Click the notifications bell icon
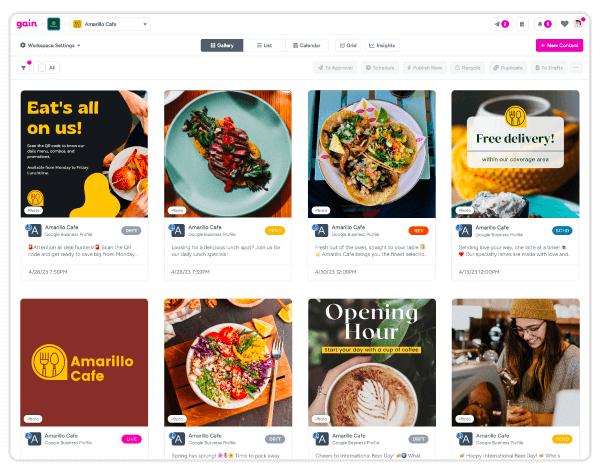The width and height of the screenshot is (600, 472). coord(545,24)
